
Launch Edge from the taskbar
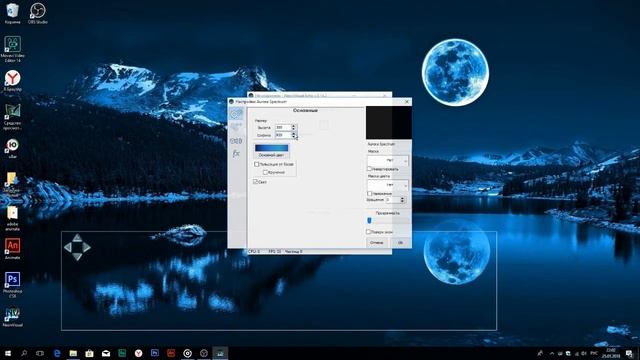pyautogui.click(x=57, y=353)
